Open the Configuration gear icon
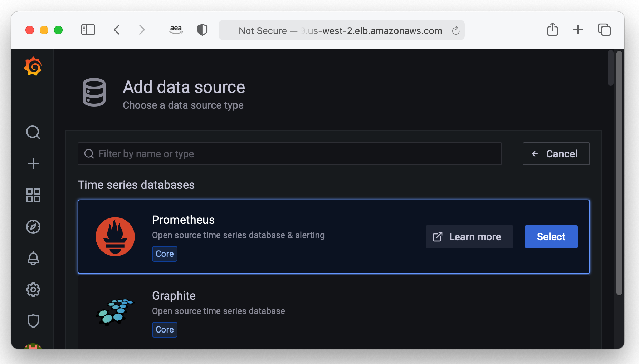The width and height of the screenshot is (639, 364). pyautogui.click(x=33, y=290)
